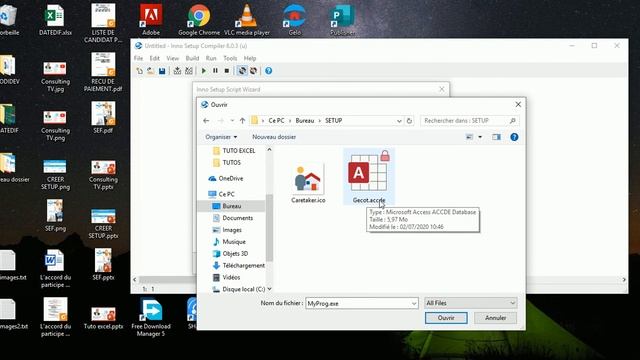Screen dimensions: 640x360
Task: Click the Terminate stop icon in Inno Setup toolbar
Action: (227, 71)
